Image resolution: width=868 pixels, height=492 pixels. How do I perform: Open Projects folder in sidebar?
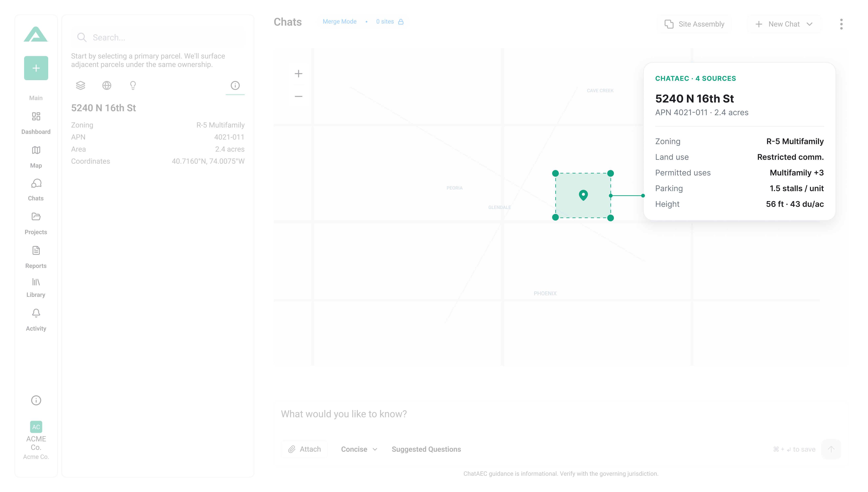tap(36, 223)
